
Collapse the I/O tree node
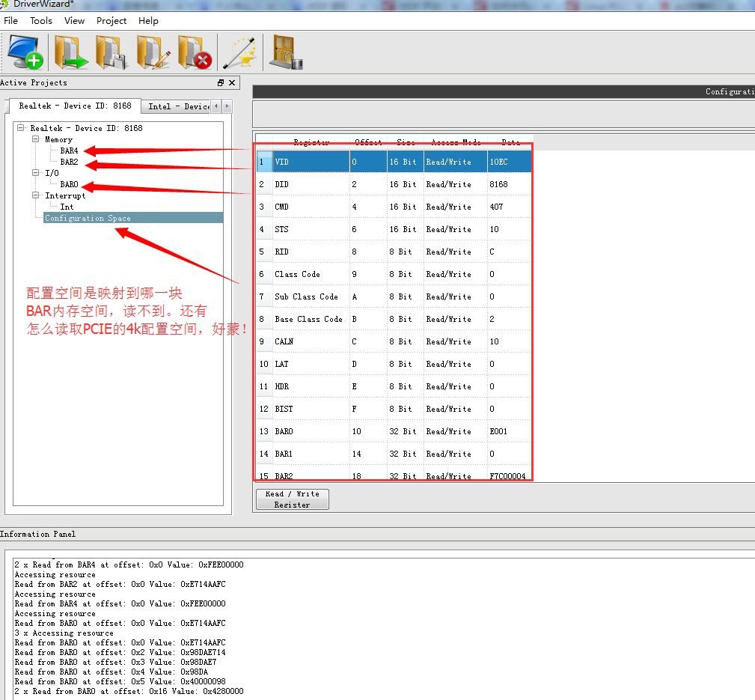[x=36, y=172]
